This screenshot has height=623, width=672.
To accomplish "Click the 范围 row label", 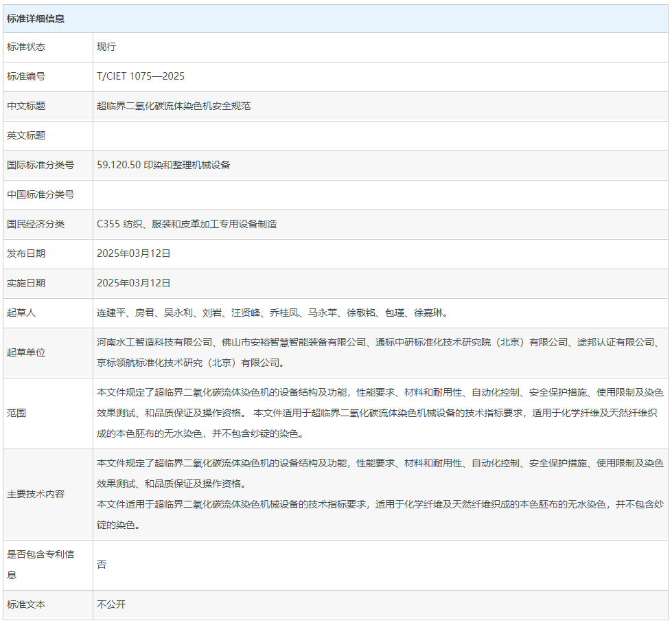I will pos(16,414).
